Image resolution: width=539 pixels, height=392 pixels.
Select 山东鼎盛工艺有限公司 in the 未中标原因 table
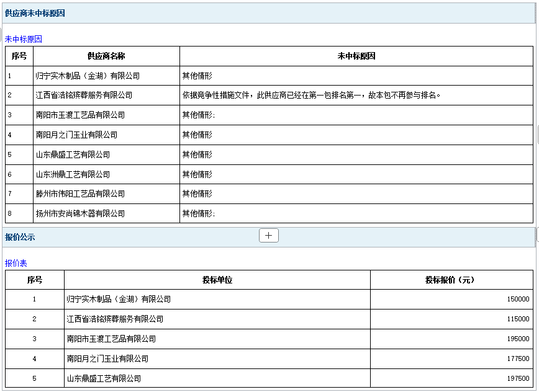(x=73, y=155)
